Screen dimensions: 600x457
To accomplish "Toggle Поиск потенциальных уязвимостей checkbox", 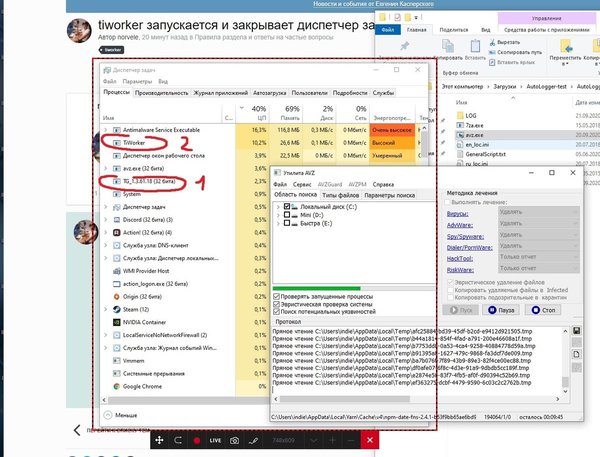I will [277, 312].
